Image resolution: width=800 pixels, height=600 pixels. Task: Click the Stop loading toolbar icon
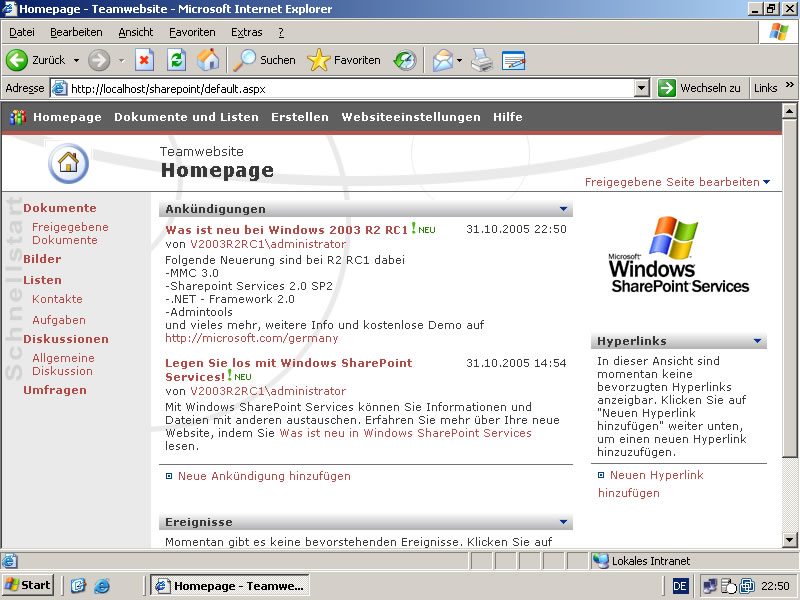point(144,60)
